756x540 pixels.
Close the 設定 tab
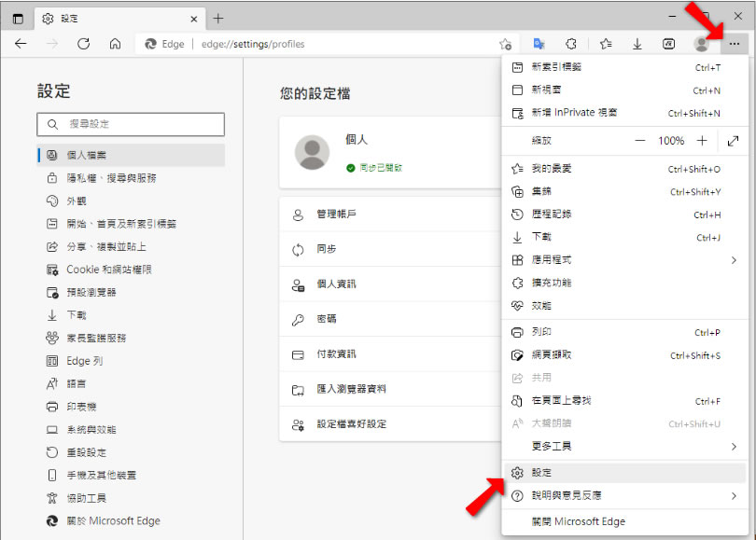tap(194, 19)
